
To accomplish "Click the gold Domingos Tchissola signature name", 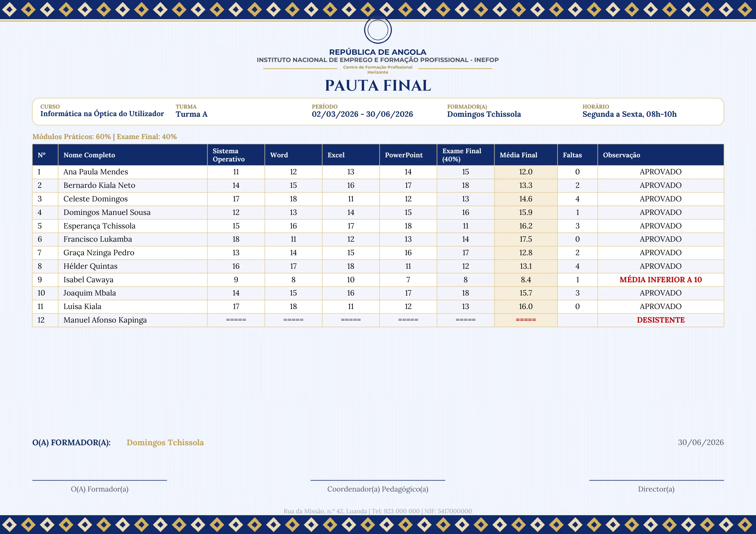I will pyautogui.click(x=165, y=442).
